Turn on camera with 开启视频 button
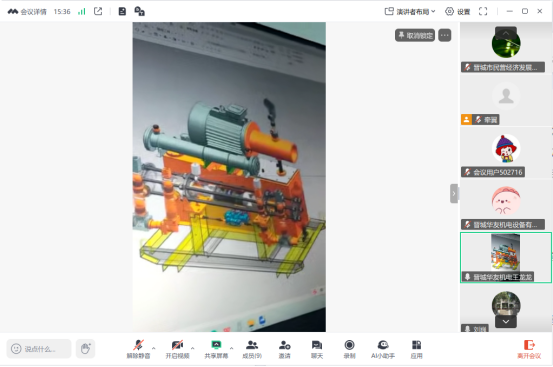The image size is (553, 367). (x=177, y=349)
